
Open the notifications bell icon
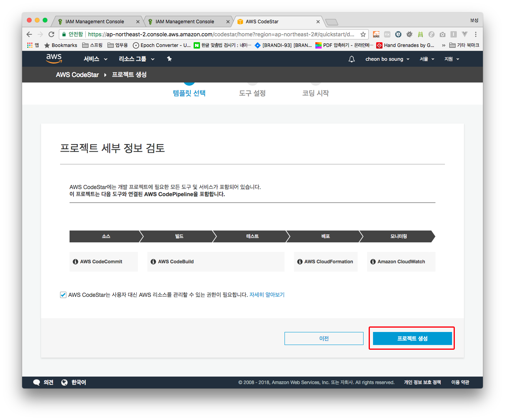(x=351, y=59)
